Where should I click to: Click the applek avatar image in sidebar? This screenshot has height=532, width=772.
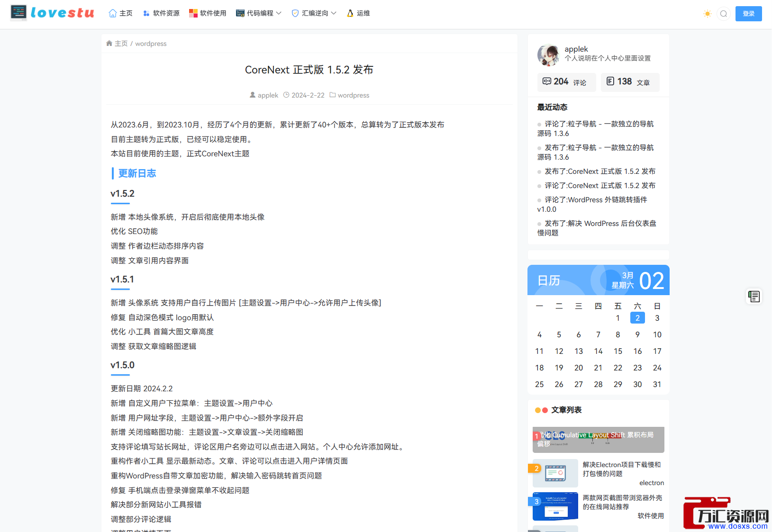[x=548, y=55]
